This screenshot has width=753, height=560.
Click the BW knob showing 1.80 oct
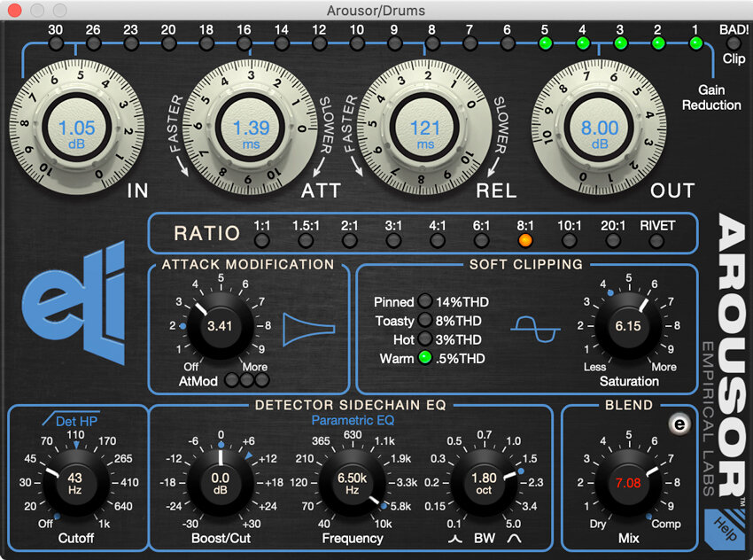tap(484, 483)
